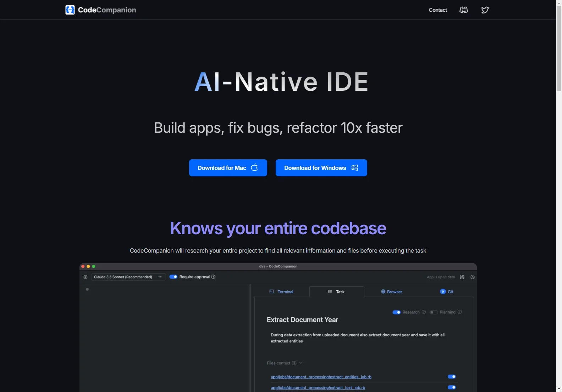Open the Twitter bird icon

485,10
